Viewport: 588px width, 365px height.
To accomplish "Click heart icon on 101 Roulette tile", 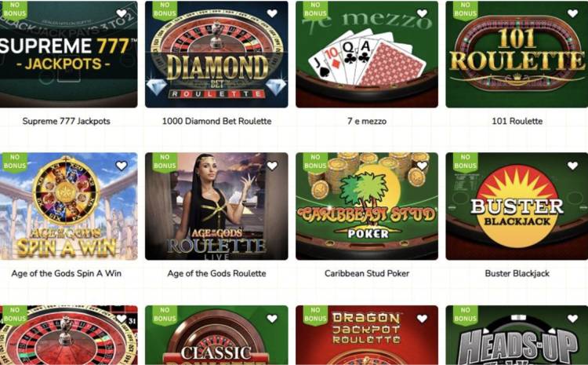I will (572, 13).
